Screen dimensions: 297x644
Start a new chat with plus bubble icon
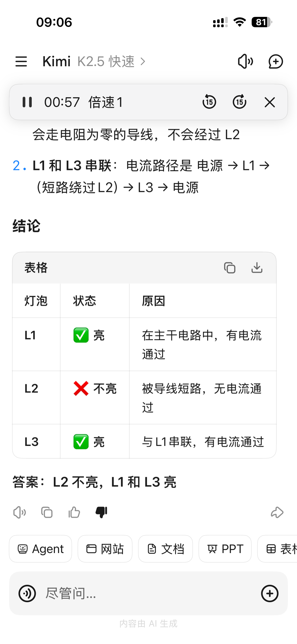[x=276, y=61]
